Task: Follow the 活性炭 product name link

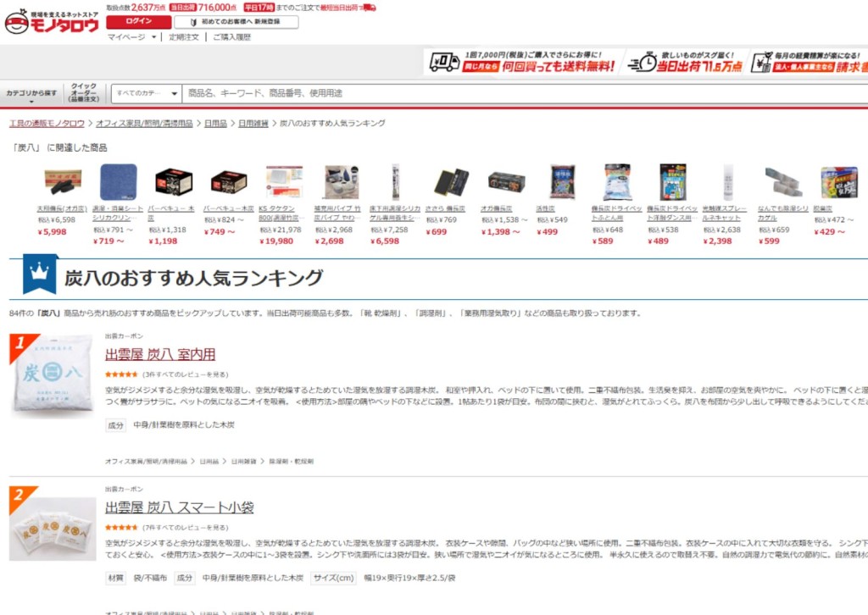Action: (545, 208)
